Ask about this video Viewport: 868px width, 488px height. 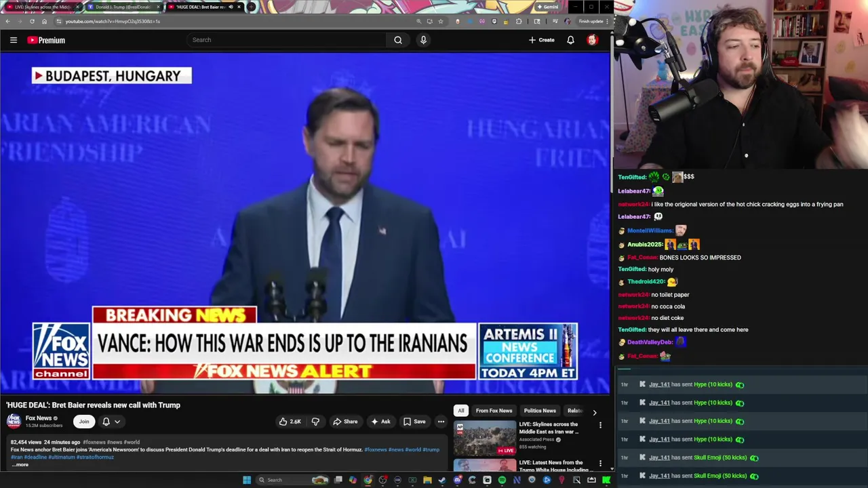(x=380, y=422)
